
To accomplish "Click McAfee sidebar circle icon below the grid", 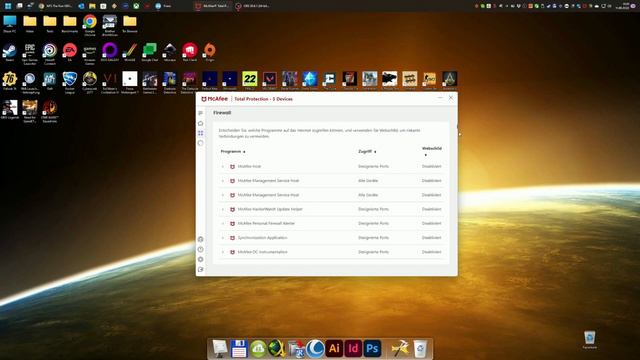I will pyautogui.click(x=200, y=143).
